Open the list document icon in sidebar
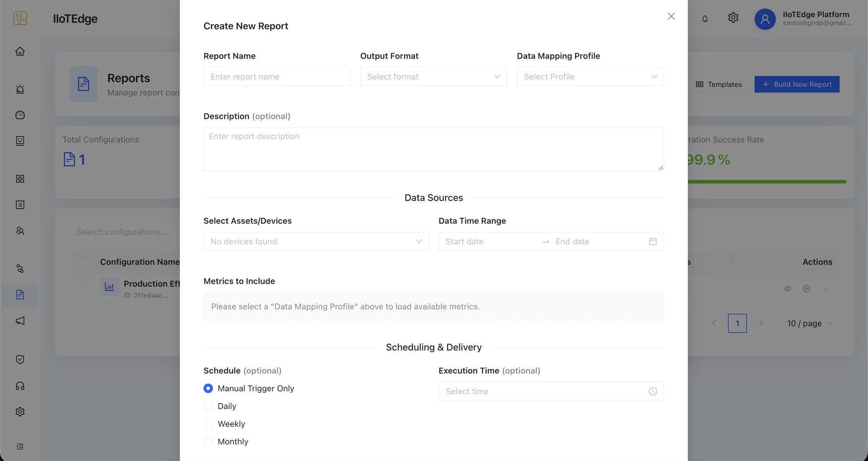Image resolution: width=868 pixels, height=461 pixels. click(20, 205)
